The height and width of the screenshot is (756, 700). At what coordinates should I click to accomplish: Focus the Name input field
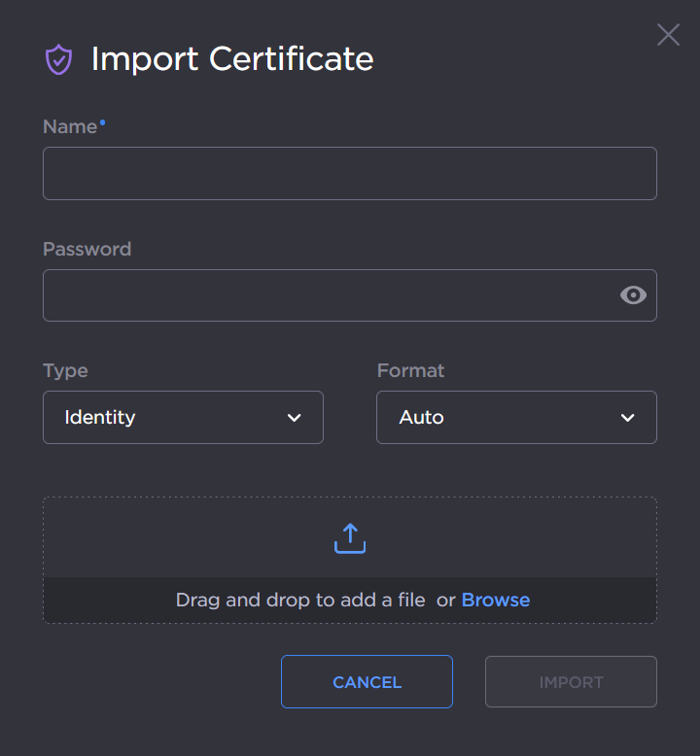[350, 174]
